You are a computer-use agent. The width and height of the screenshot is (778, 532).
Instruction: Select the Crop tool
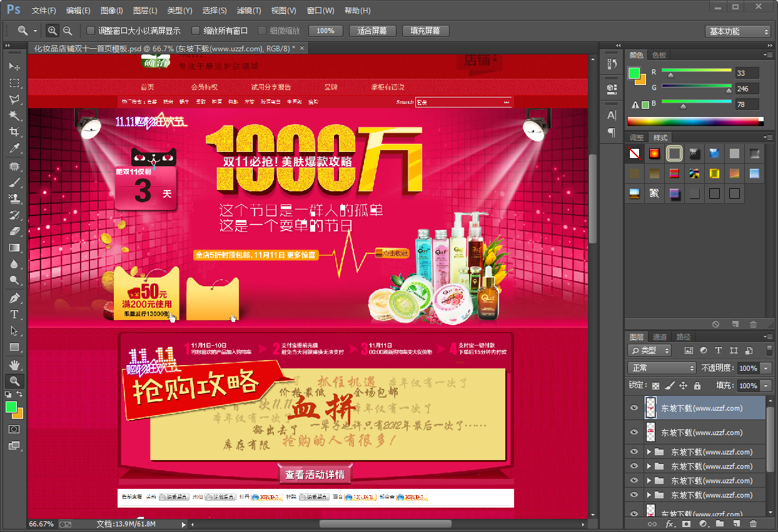click(14, 132)
